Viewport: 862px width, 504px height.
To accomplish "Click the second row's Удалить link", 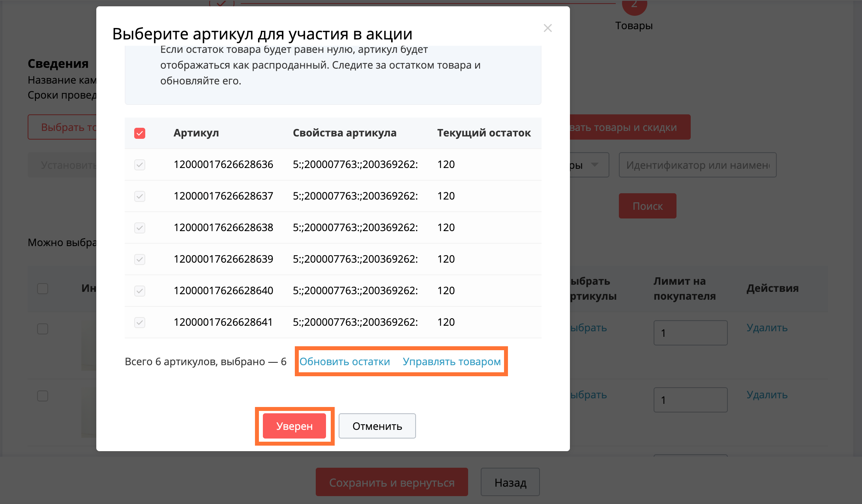I will [767, 395].
